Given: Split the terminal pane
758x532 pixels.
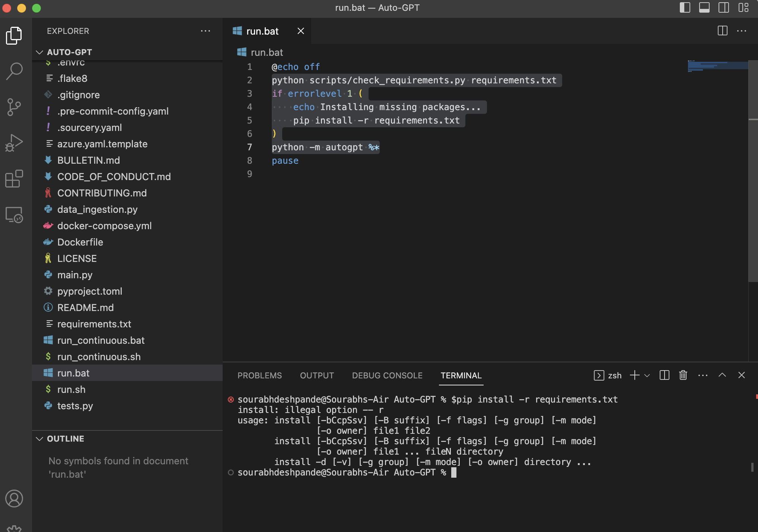Looking at the screenshot, I should [x=664, y=375].
